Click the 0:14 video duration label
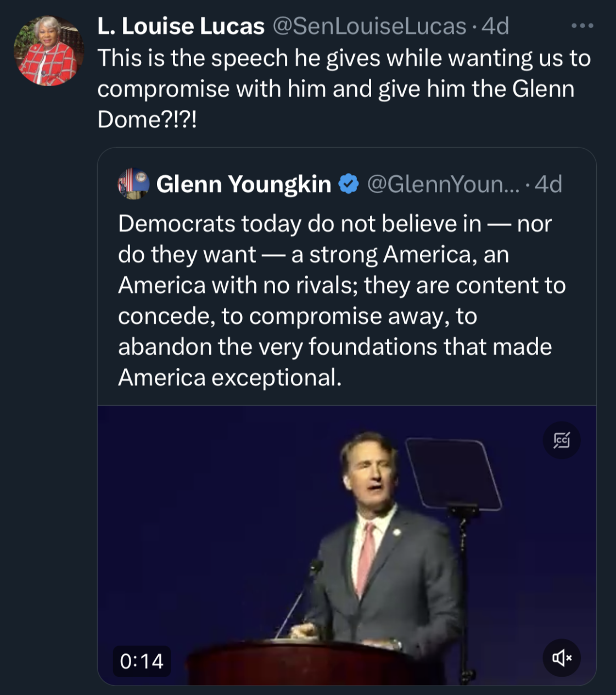 click(x=142, y=661)
